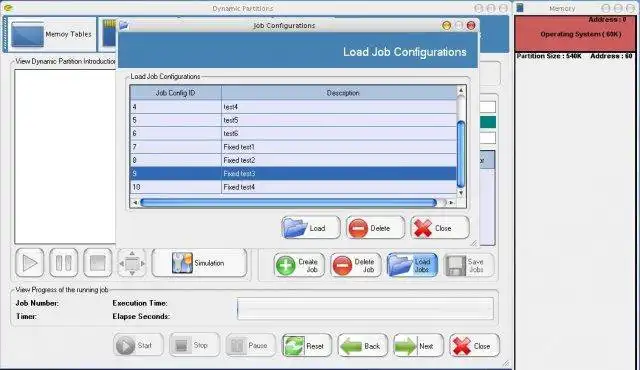Click table vertical scrollbar up arrow
640x370 pixels.
[461, 90]
